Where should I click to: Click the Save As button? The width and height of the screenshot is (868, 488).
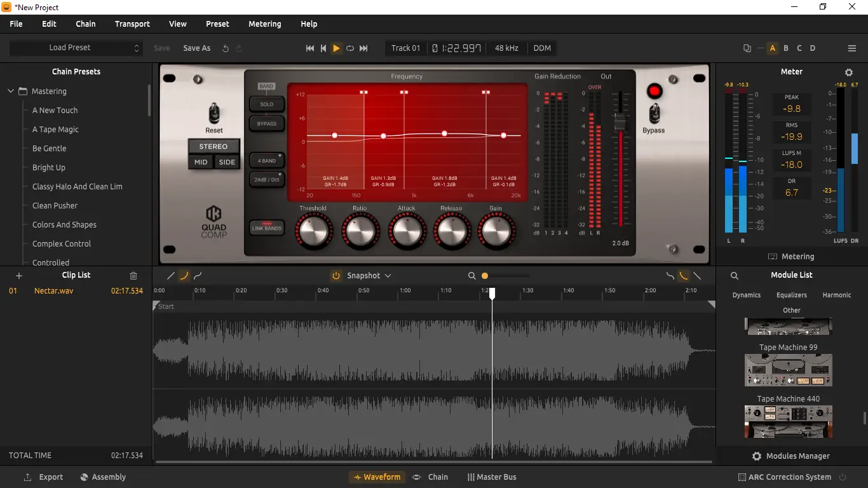[x=196, y=48]
